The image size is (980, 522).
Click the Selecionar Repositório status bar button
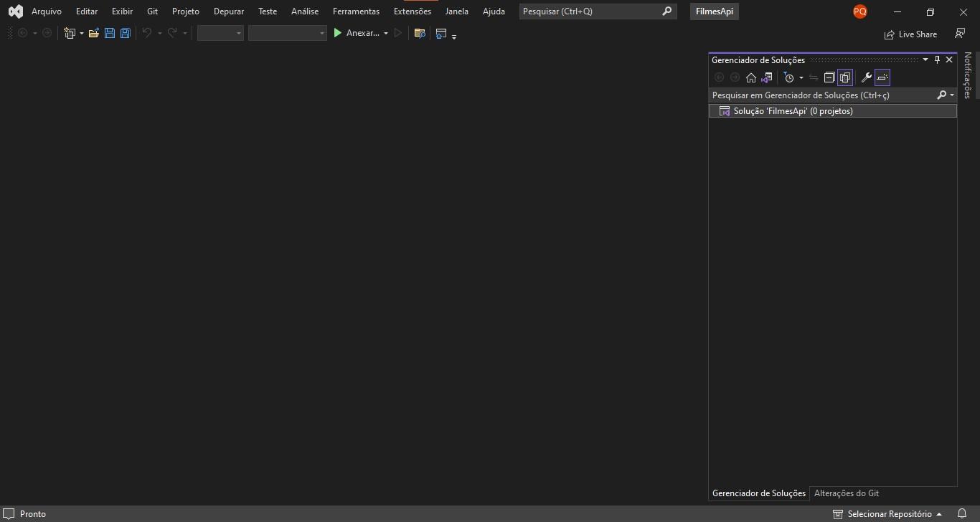click(888, 514)
